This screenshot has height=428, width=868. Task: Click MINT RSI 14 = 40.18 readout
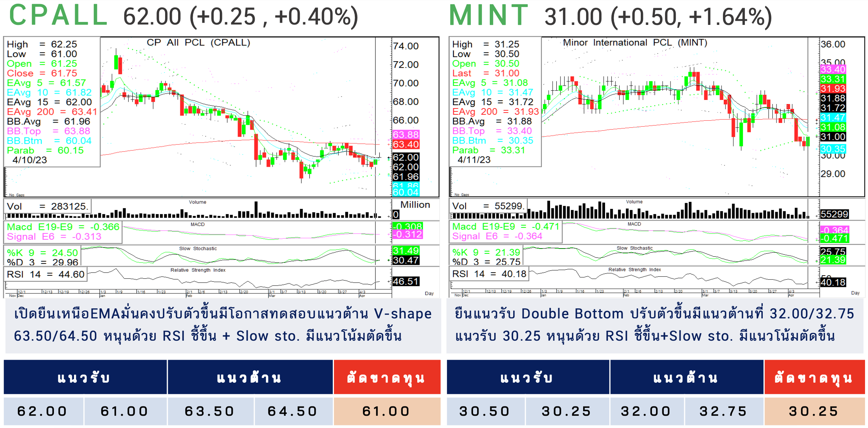[x=489, y=274]
